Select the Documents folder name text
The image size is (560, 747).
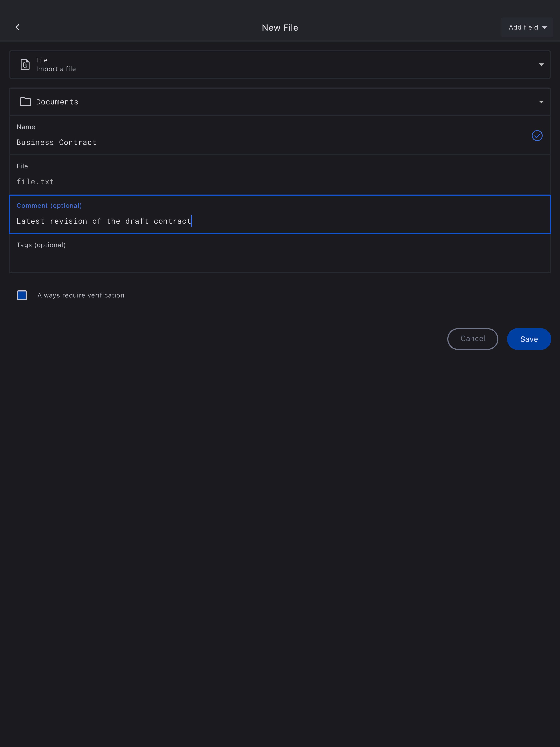pyautogui.click(x=57, y=102)
